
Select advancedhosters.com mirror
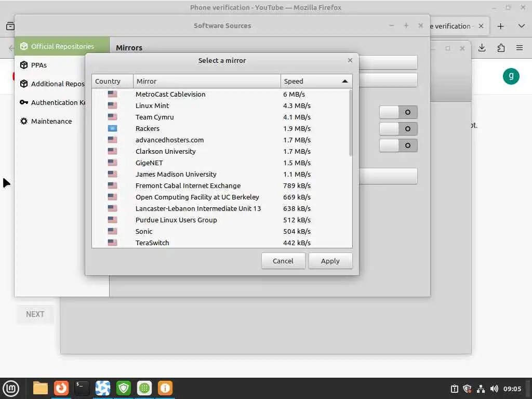point(222,140)
